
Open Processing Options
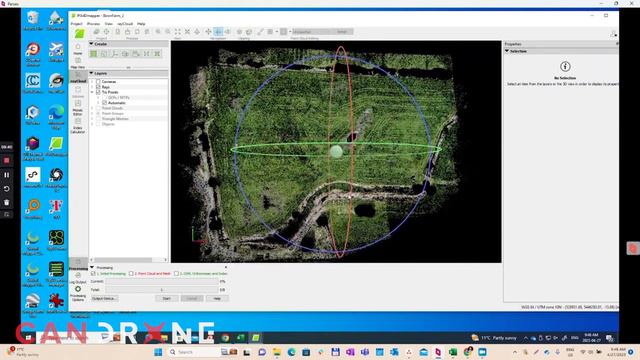point(78,293)
